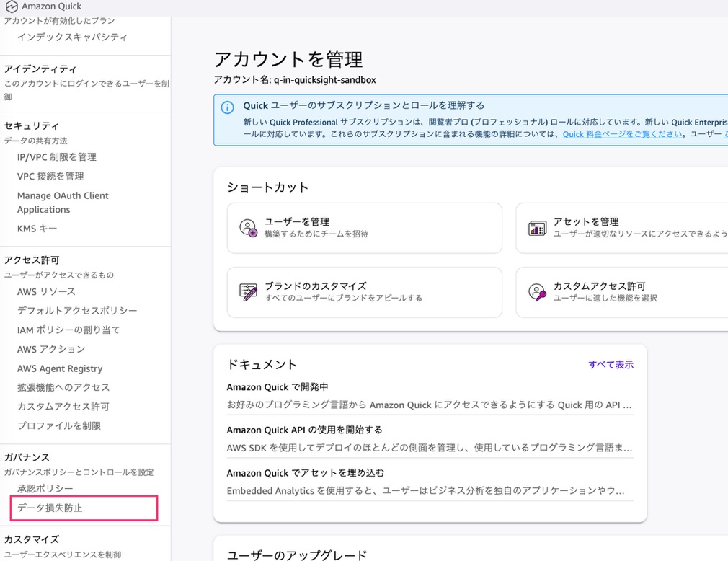Image resolution: width=728 pixels, height=561 pixels.
Task: Click the アセットを管理 dashboard icon
Action: point(537,228)
